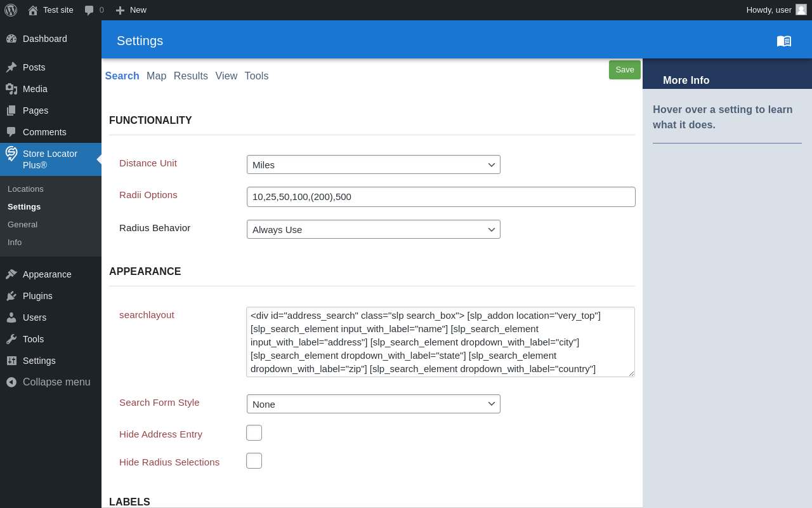This screenshot has width=812, height=508.
Task: Switch to the Search tab
Action: tap(122, 76)
